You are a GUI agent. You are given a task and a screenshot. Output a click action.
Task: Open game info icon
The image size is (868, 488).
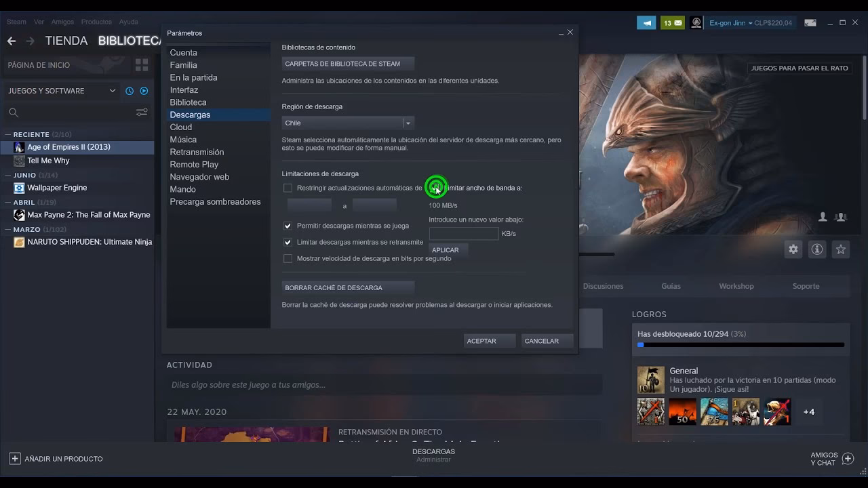tap(817, 249)
